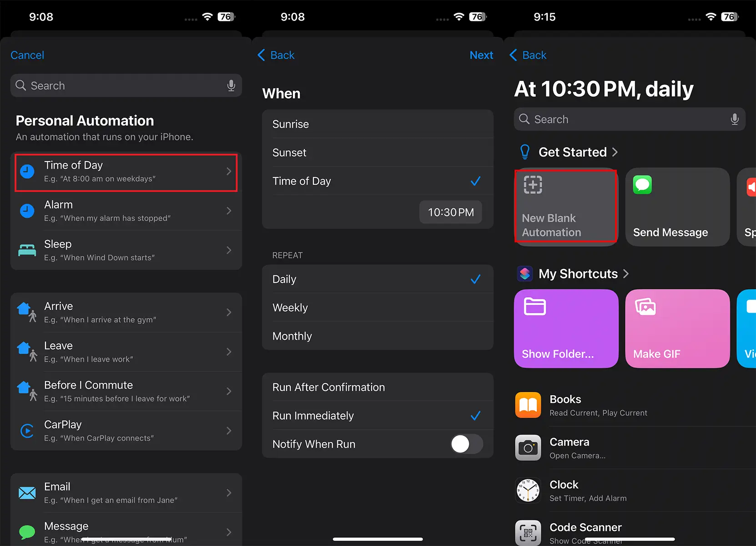Open Sleep row chevron

coord(229,250)
